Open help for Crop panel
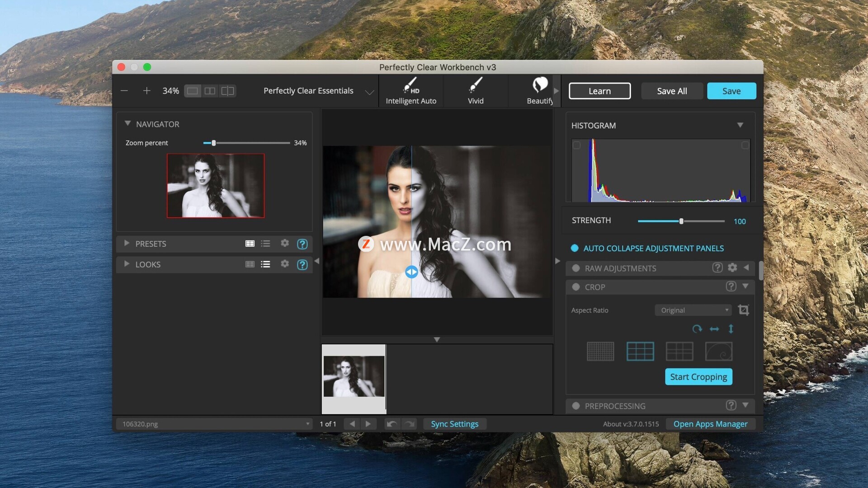Viewport: 868px width, 488px height. coord(731,286)
